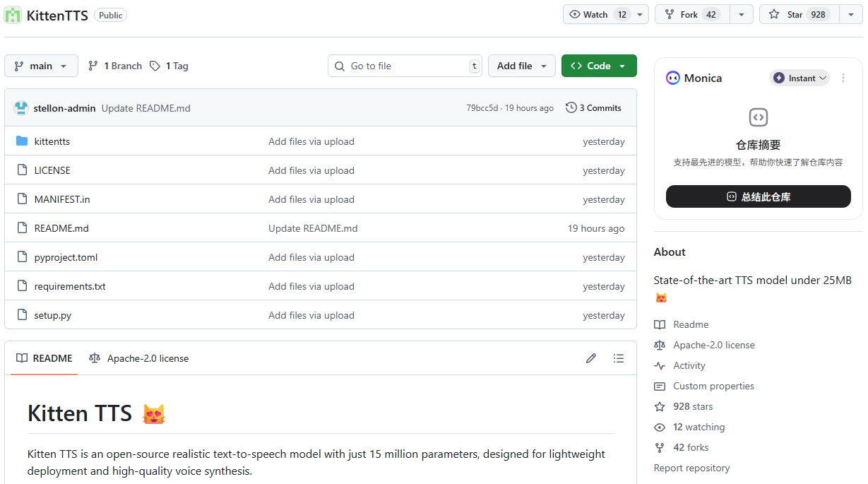Image resolution: width=868 pixels, height=484 pixels.
Task: Open the Custom properties link
Action: pos(713,386)
